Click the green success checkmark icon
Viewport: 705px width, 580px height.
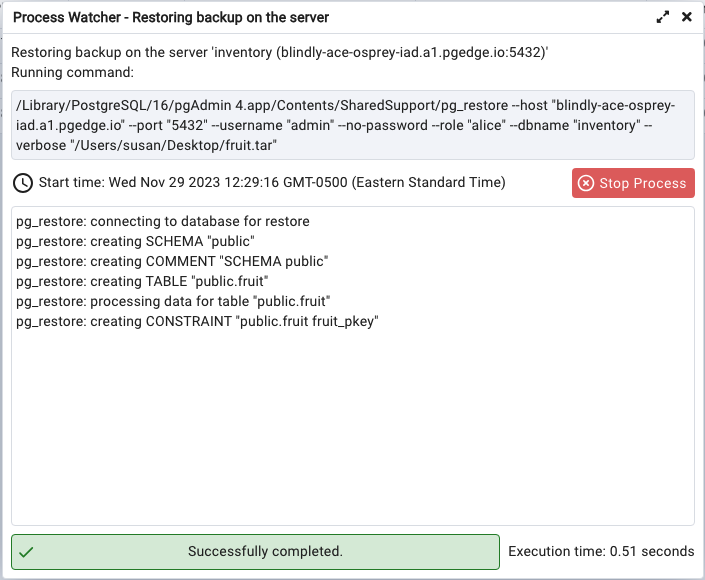(x=27, y=552)
